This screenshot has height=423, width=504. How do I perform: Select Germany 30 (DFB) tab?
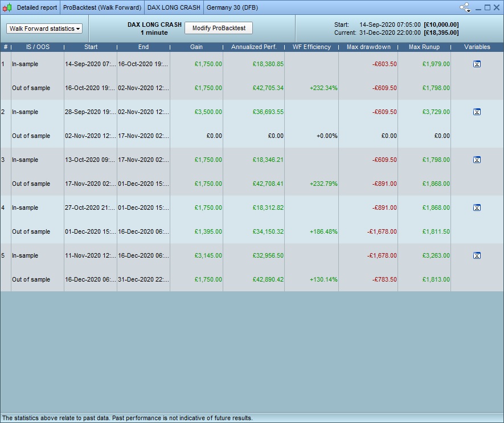point(232,7)
